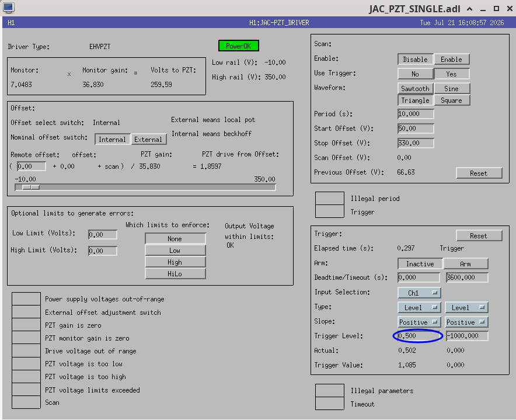Edit the High Limit (Volts) field

point(103,251)
